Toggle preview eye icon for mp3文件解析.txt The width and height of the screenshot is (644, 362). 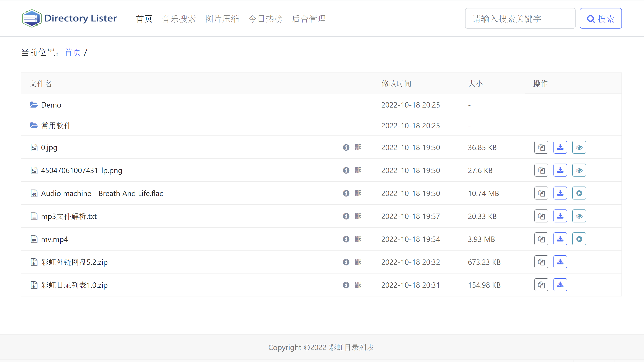pyautogui.click(x=579, y=216)
